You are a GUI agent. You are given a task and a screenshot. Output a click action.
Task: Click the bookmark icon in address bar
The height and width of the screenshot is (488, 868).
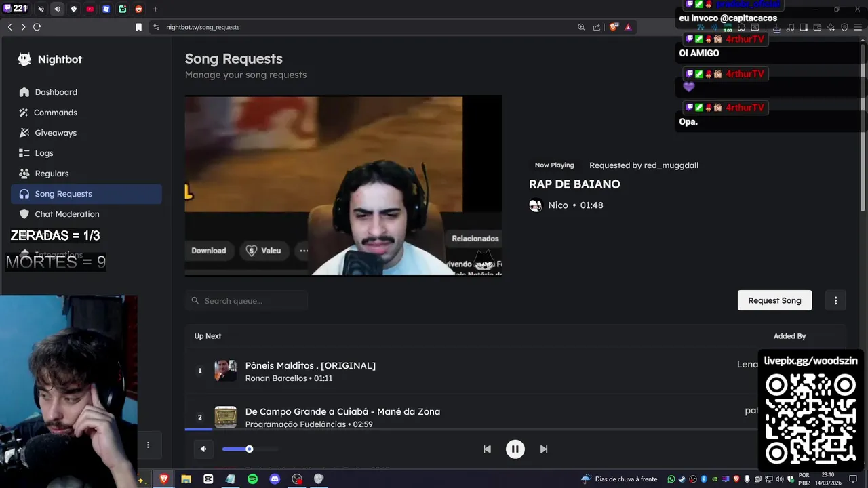click(x=138, y=27)
